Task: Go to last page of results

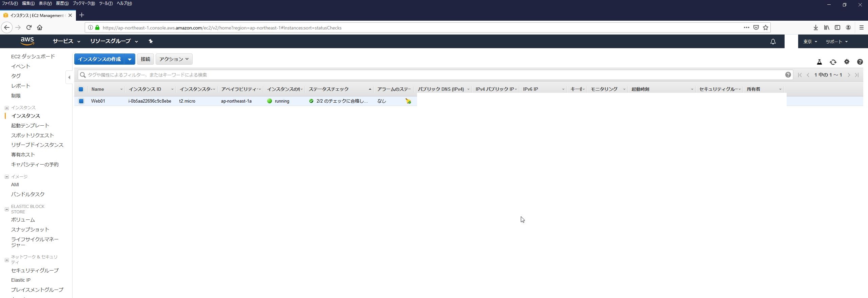Action: [x=857, y=75]
